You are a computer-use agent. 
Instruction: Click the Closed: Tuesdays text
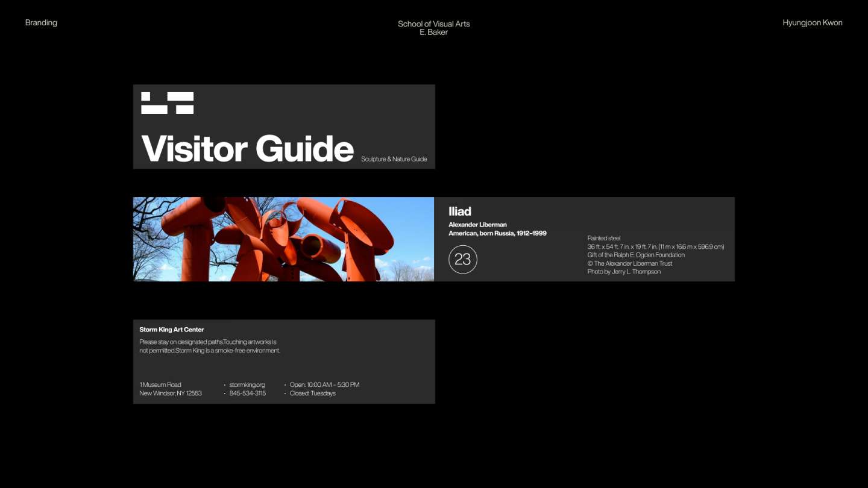click(x=312, y=393)
